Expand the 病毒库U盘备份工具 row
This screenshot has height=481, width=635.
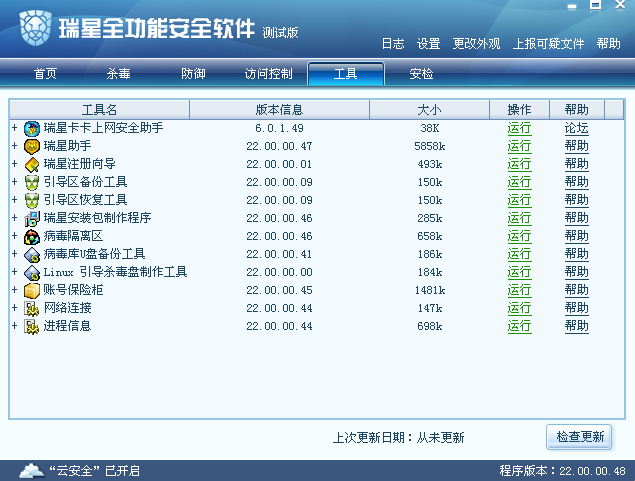15,254
